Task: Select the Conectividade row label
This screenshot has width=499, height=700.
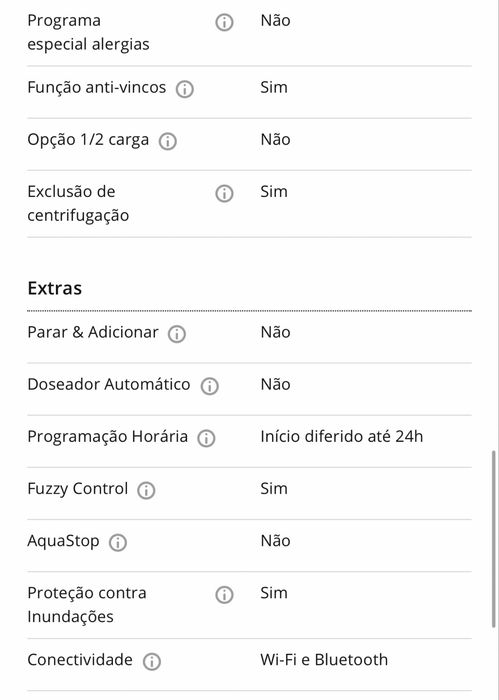Action: click(80, 659)
